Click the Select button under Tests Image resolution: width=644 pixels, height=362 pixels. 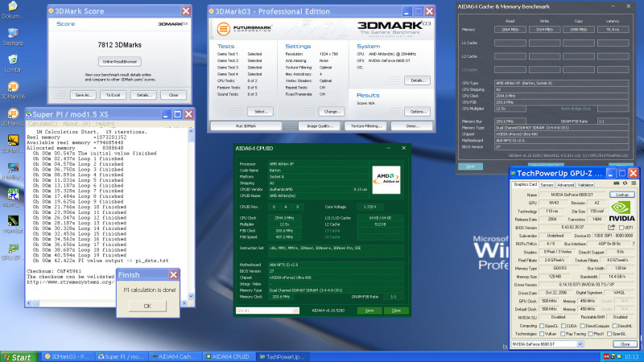pos(260,112)
